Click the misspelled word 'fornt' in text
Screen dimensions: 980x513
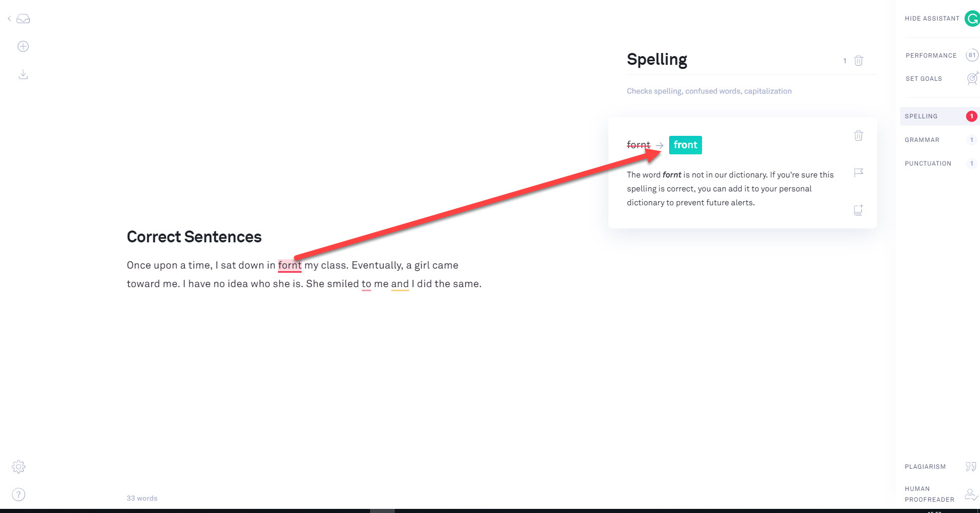(289, 266)
